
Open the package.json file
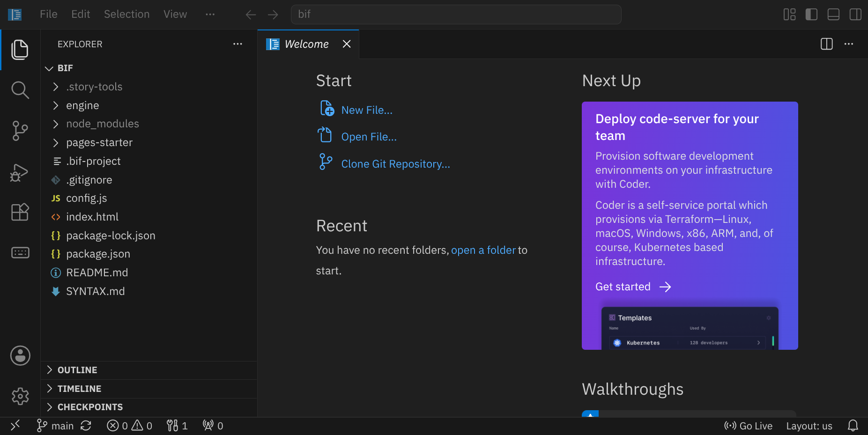149,254
